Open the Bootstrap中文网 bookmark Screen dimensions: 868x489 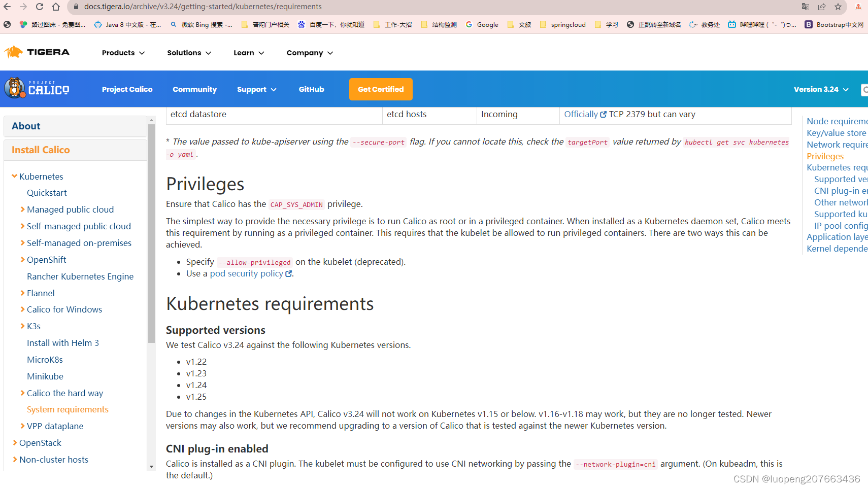[x=834, y=24]
